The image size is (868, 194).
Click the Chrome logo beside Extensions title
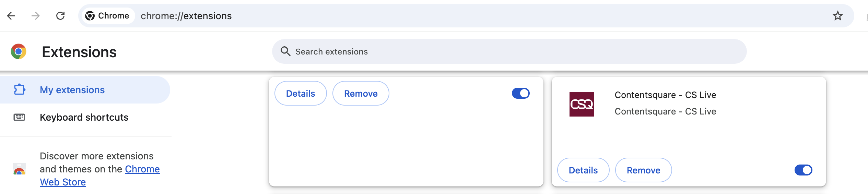(x=19, y=52)
